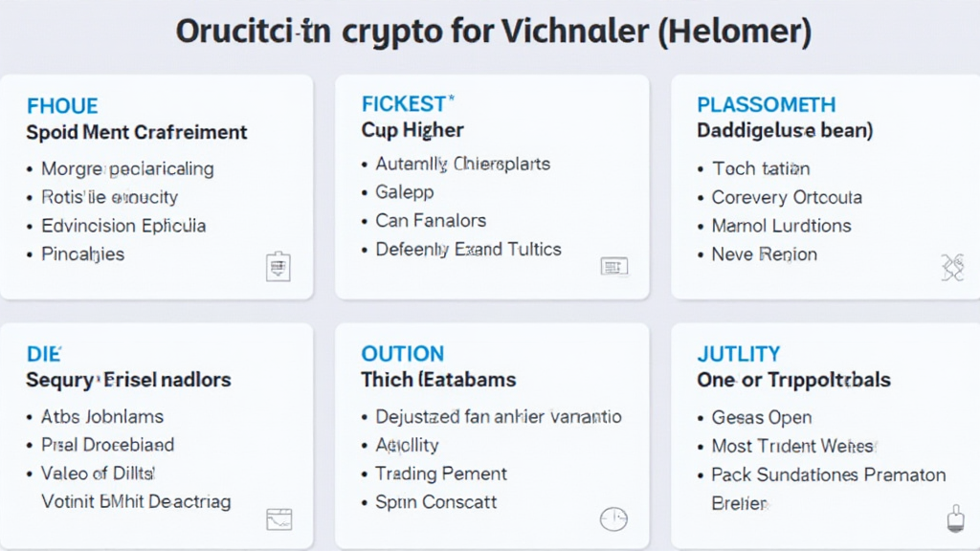Click the "Pincabjies" bullet item
Viewport: 980px width, 551px height.
[82, 254]
